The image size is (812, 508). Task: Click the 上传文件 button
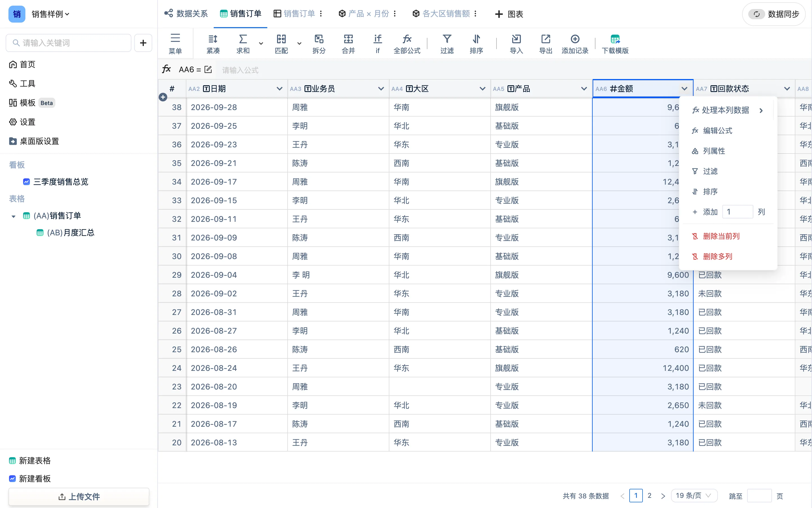(x=79, y=497)
